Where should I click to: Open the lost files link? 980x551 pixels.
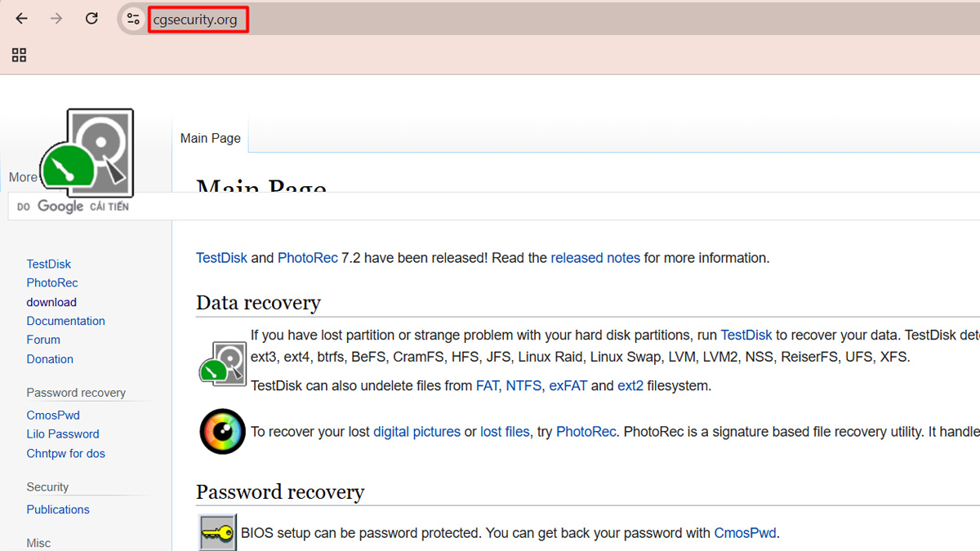pyautogui.click(x=505, y=432)
